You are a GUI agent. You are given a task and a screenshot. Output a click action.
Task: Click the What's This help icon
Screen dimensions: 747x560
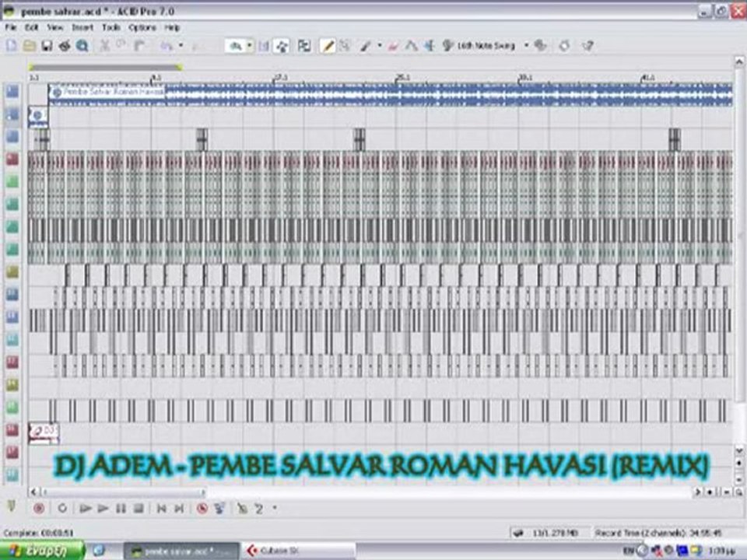[x=588, y=46]
